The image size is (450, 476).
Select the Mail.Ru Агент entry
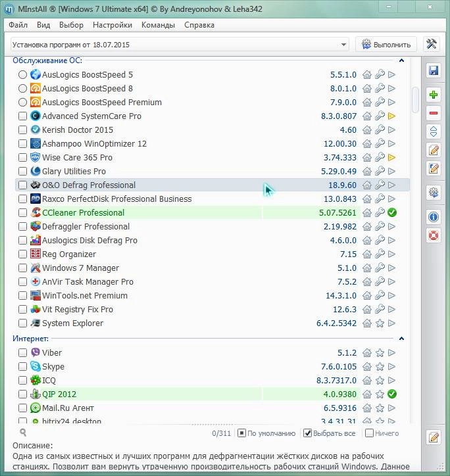[x=212, y=408]
